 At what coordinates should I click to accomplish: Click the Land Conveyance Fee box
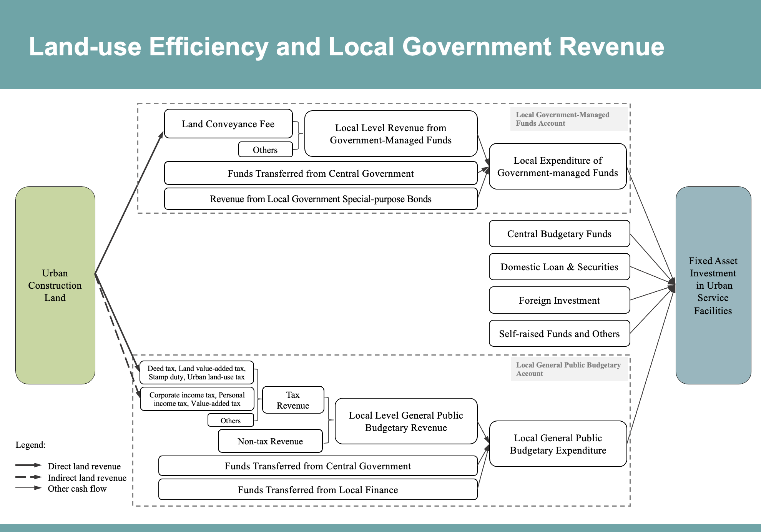[x=228, y=124]
